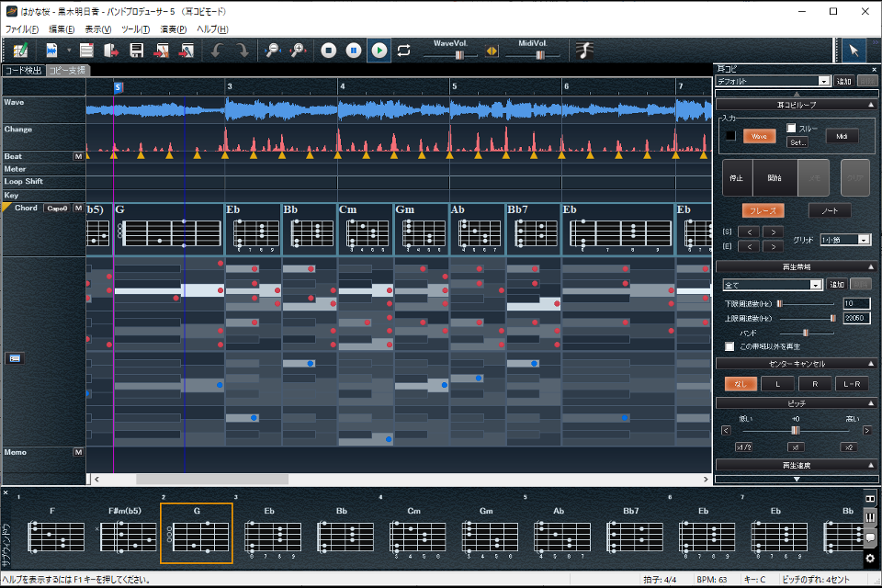This screenshot has height=588, width=882.
Task: Click the Play button in the toolbar
Action: click(379, 51)
